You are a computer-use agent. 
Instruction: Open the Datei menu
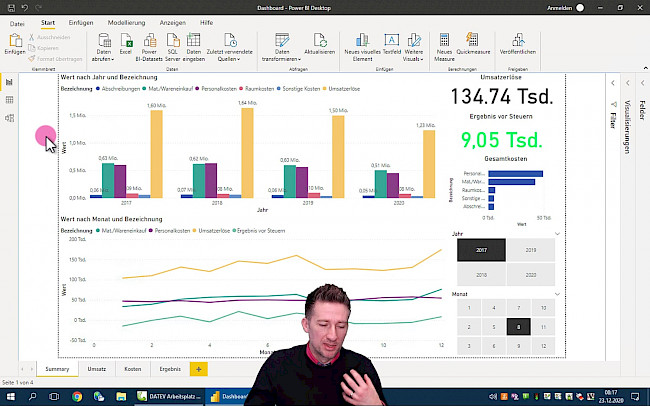(17, 23)
